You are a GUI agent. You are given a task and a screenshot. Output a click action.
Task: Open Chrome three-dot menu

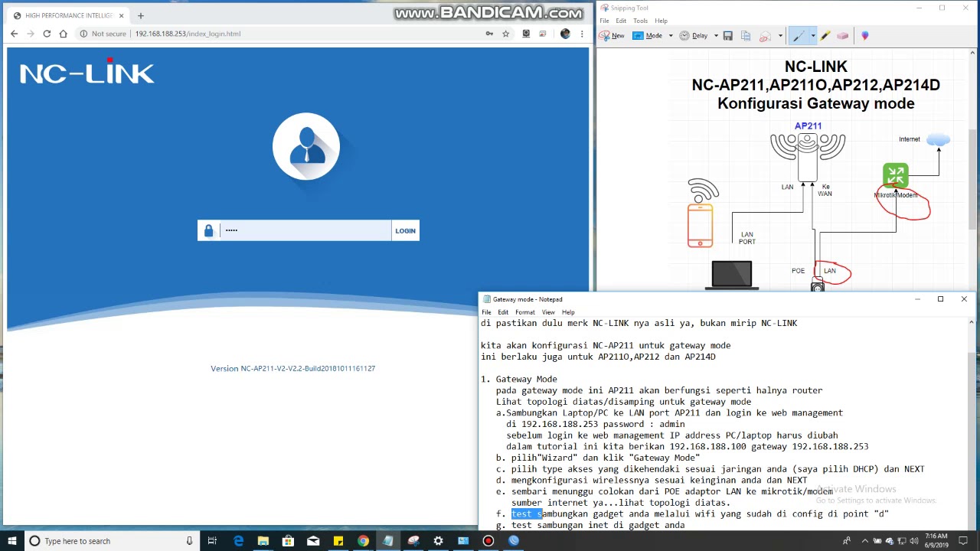[582, 34]
